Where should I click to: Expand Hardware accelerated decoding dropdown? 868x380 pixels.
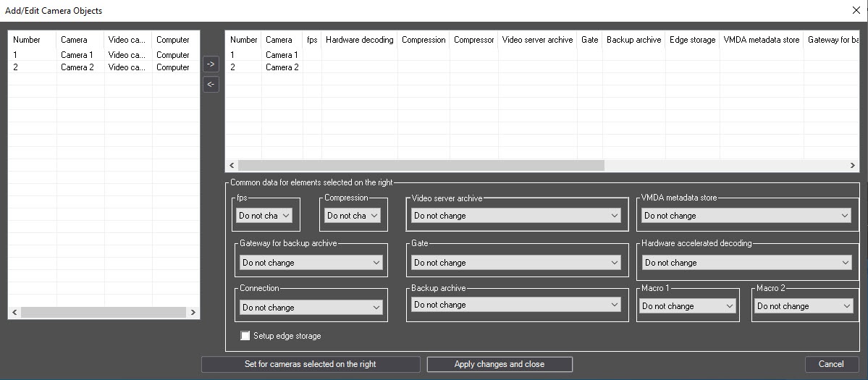[747, 263]
